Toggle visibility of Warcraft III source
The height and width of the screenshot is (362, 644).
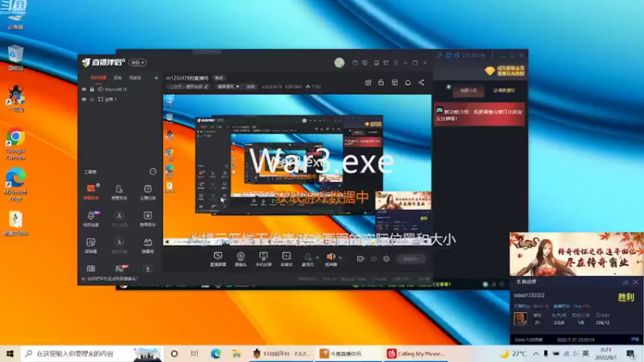tap(84, 89)
